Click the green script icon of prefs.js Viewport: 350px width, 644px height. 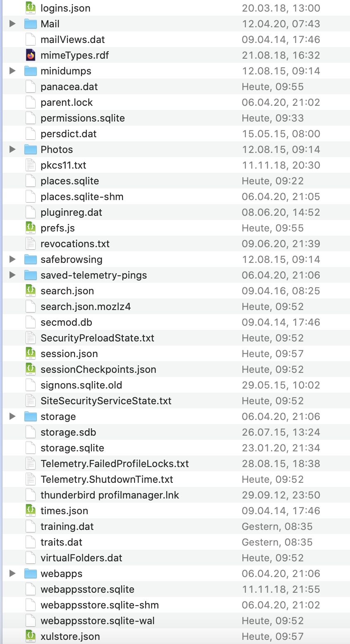pos(31,228)
